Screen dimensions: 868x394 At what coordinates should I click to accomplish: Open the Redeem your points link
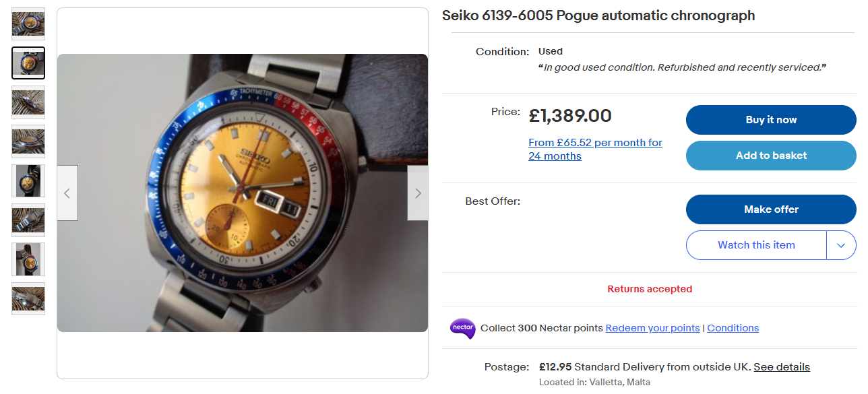[x=652, y=328]
